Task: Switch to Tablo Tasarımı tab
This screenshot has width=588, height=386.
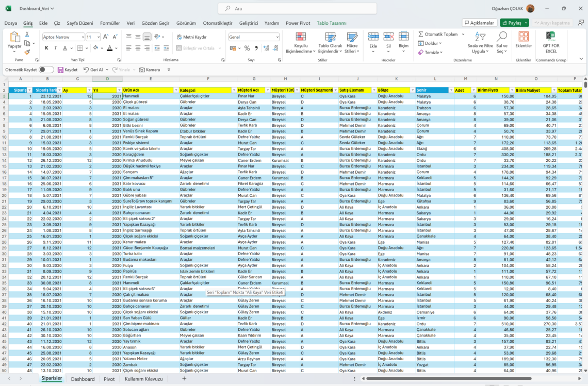Action: pyautogui.click(x=332, y=23)
